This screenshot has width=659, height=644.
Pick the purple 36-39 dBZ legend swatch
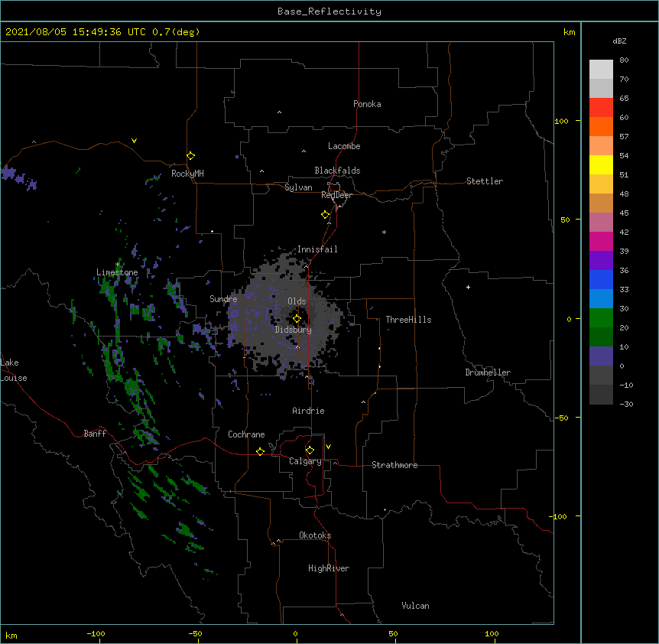(x=601, y=260)
